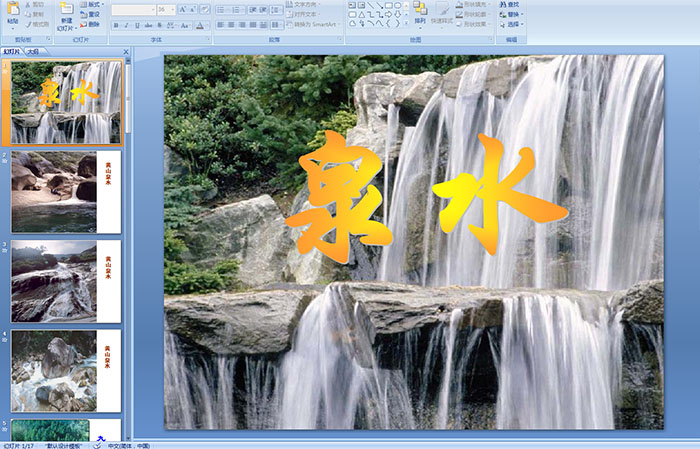
Task: Toggle Text Shadow (S) formatting
Action: tap(160, 25)
